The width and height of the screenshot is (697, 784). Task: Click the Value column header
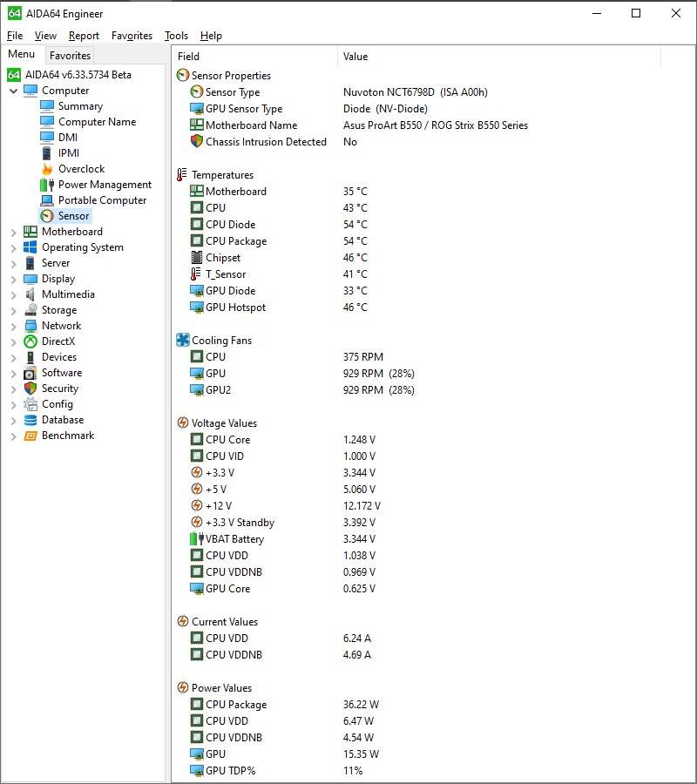[x=357, y=56]
